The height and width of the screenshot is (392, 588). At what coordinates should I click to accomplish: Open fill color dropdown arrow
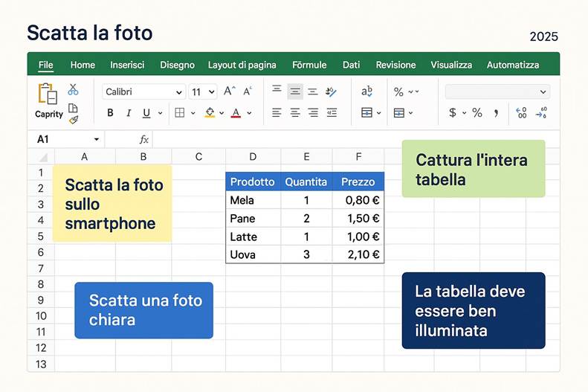coord(222,113)
